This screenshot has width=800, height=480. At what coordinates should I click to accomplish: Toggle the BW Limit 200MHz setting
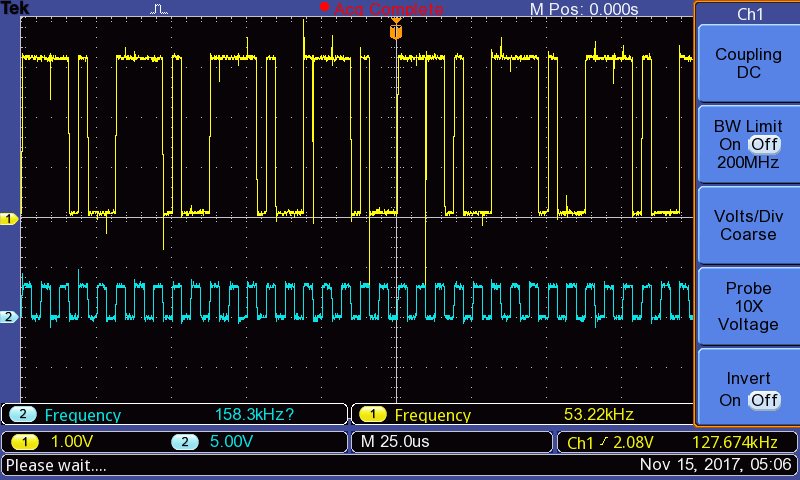tap(748, 144)
